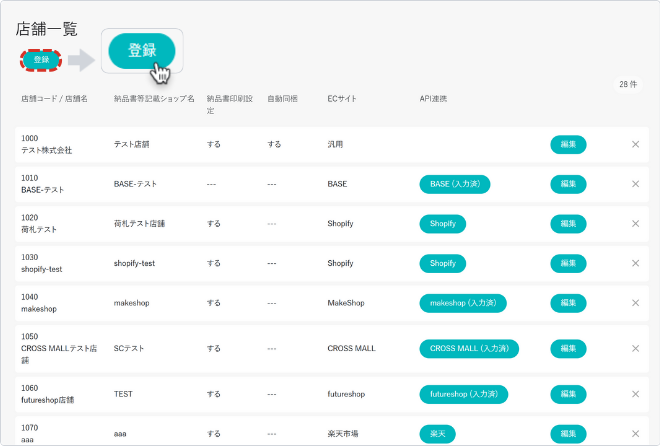Edit the 1010 BASE-テスト store

click(568, 184)
